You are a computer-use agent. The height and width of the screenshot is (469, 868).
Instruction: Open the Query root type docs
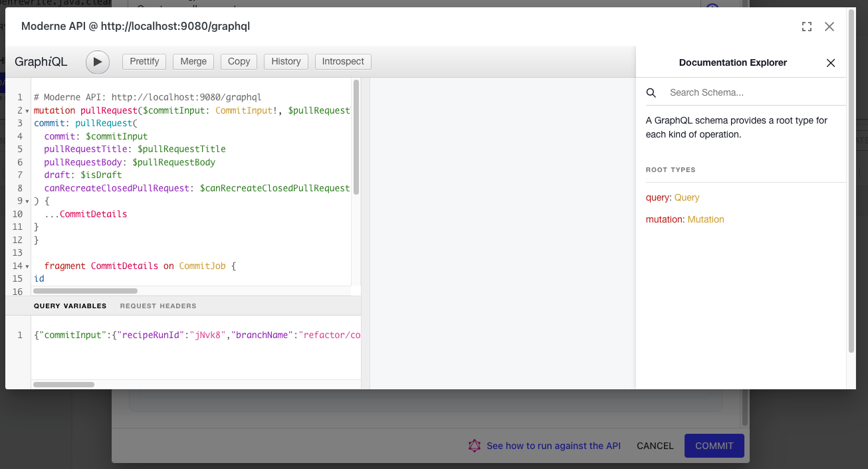687,198
